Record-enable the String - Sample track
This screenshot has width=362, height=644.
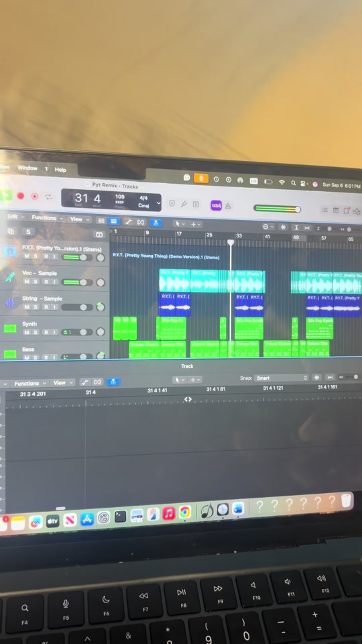point(46,307)
